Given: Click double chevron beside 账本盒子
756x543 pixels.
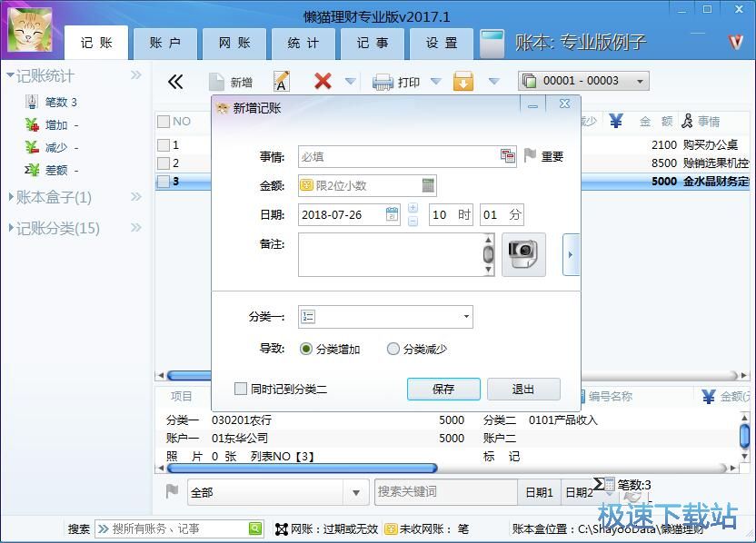Looking at the screenshot, I should [136, 196].
